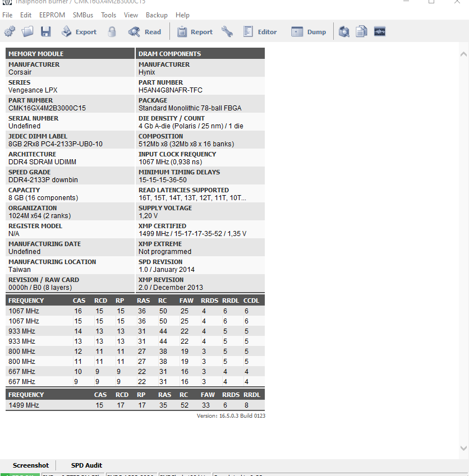Image resolution: width=469 pixels, height=476 pixels.
Task: Open the Help menu
Action: pyautogui.click(x=182, y=15)
